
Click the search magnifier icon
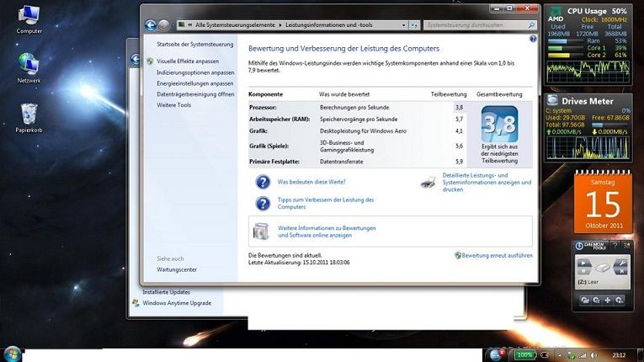tap(531, 25)
